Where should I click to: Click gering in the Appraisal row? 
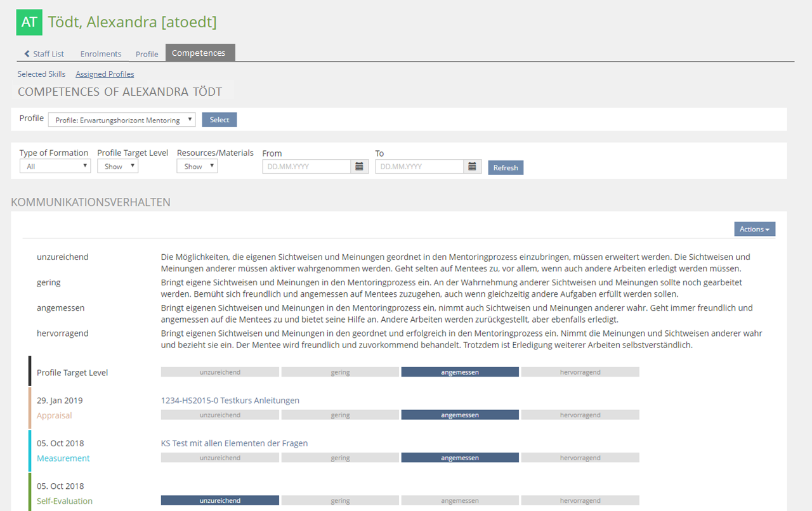click(340, 415)
